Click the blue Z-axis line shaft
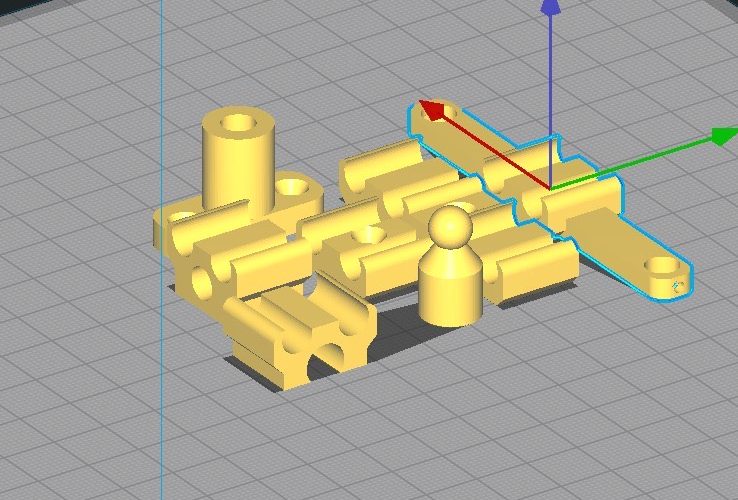The height and width of the screenshot is (500, 738). 549,100
